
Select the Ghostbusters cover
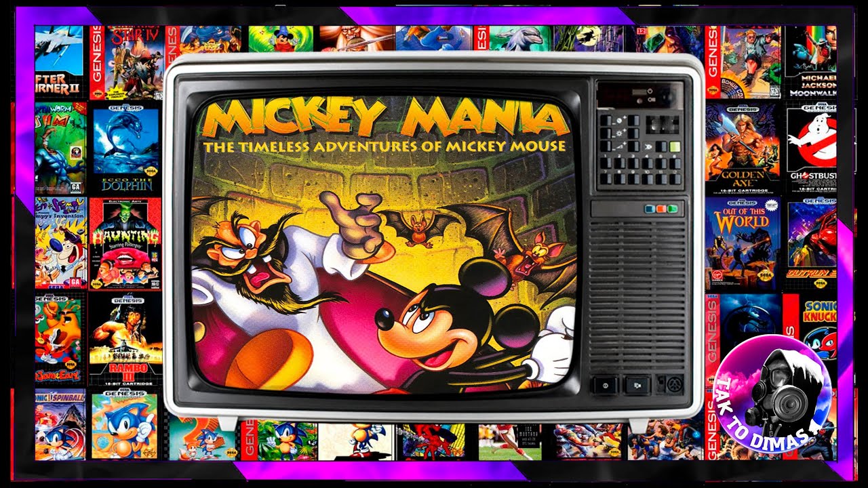point(811,148)
